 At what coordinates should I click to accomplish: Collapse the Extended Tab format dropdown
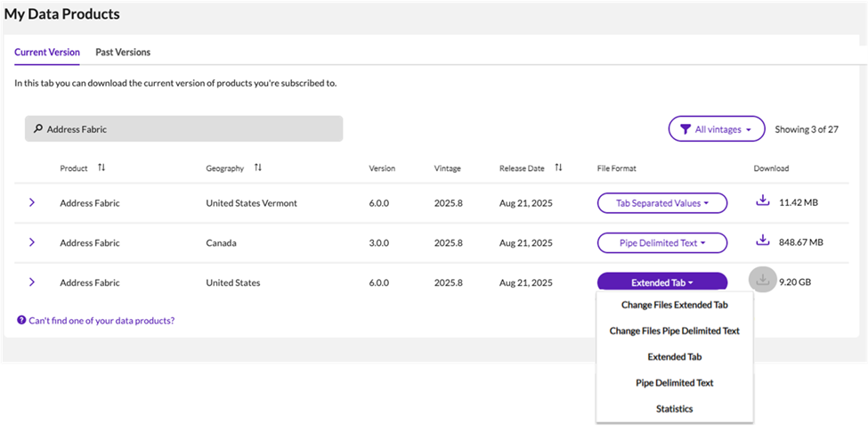tap(661, 283)
